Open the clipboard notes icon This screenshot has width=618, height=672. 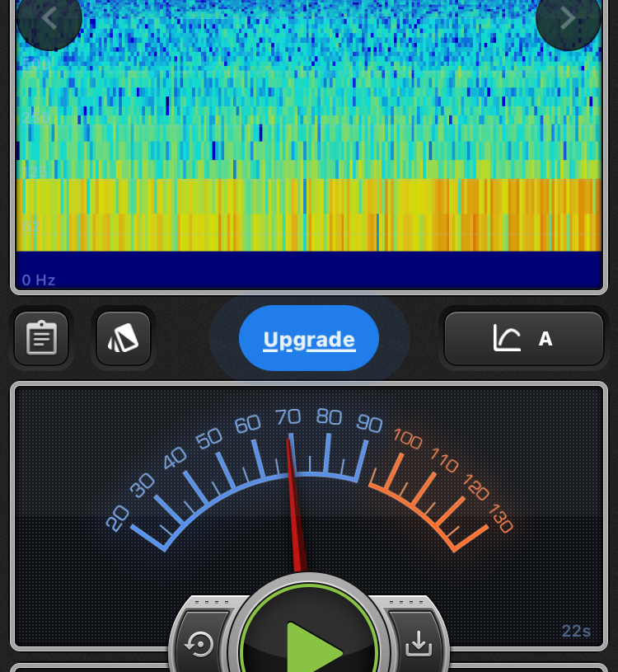coord(41,338)
